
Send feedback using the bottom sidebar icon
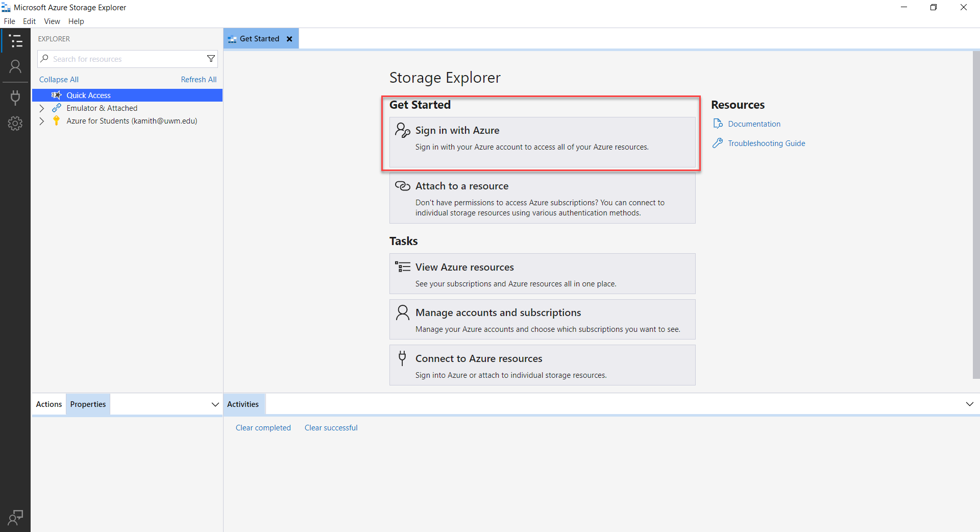(15, 517)
